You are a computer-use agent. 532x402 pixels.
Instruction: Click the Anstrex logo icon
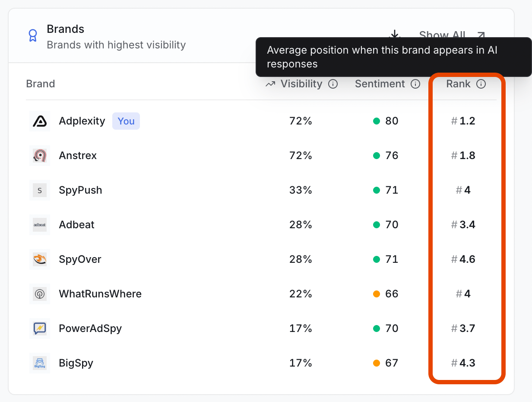[40, 156]
